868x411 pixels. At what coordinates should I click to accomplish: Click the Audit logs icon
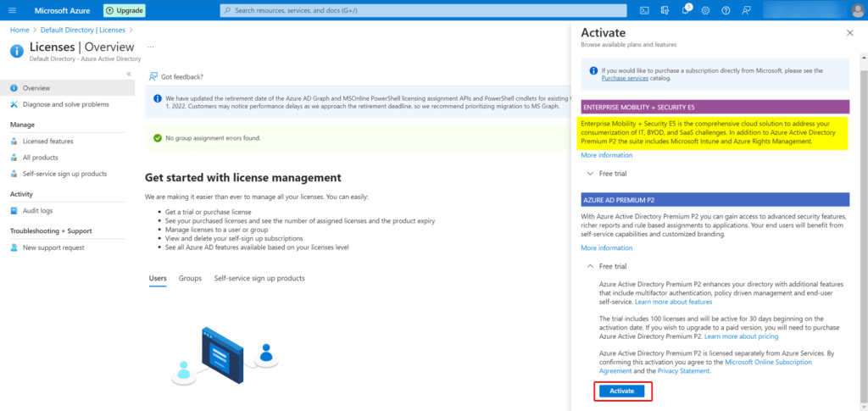point(14,211)
